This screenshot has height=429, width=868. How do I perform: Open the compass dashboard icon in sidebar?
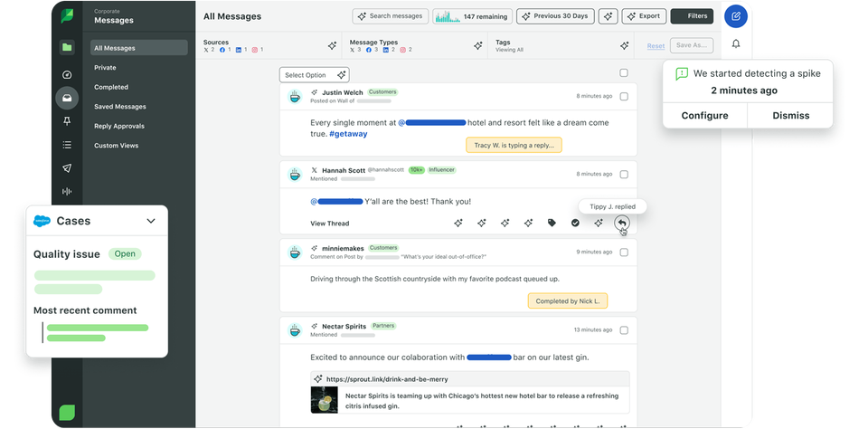pos(67,75)
